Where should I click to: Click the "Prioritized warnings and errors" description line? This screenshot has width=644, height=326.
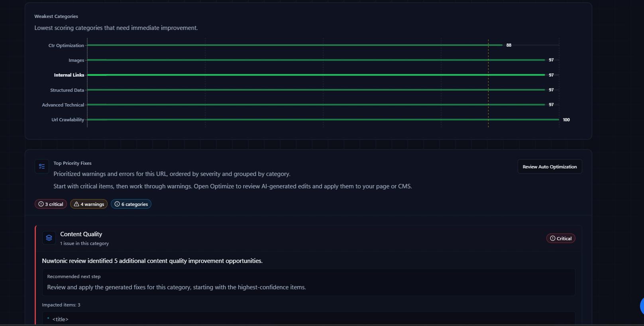172,174
